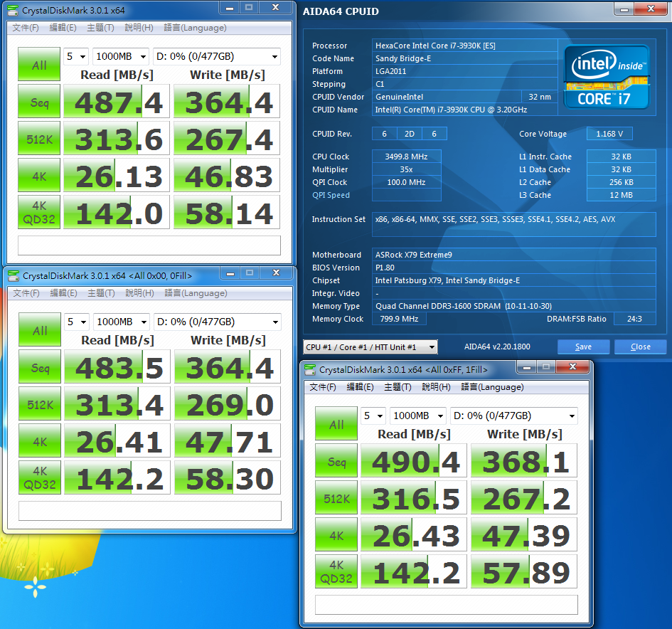Click the Close button in AIDA64 CPUID
Image resolution: width=672 pixels, height=629 pixels.
pos(640,347)
